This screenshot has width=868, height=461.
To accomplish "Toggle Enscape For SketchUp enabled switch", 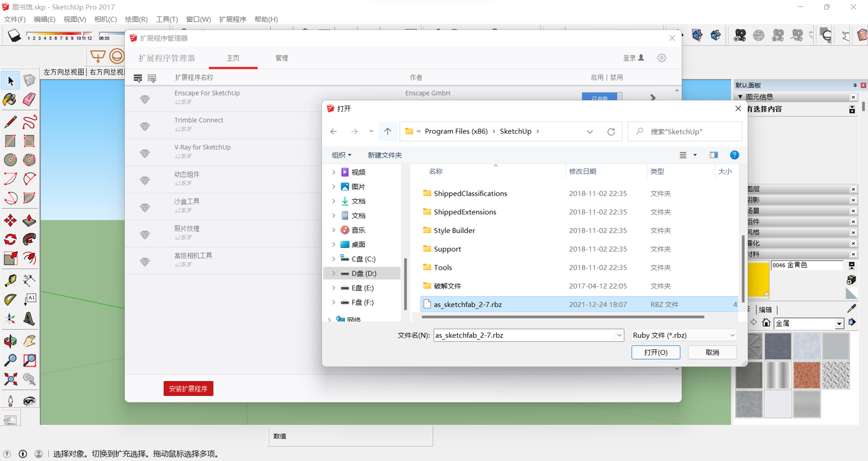I will 601,97.
